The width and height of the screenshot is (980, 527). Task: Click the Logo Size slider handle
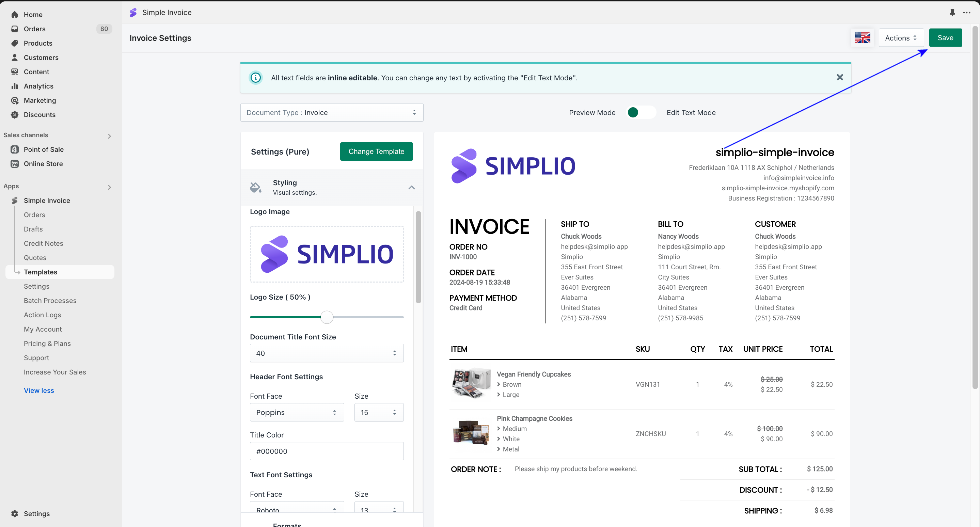(x=327, y=317)
